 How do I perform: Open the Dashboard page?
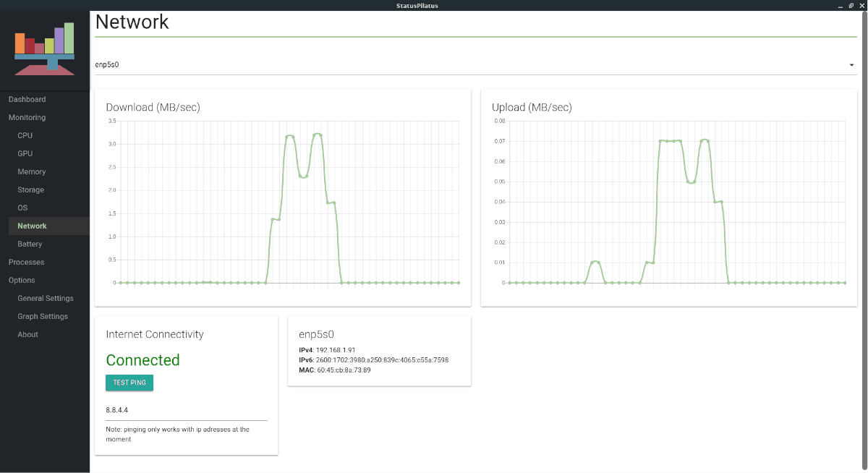[x=27, y=99]
